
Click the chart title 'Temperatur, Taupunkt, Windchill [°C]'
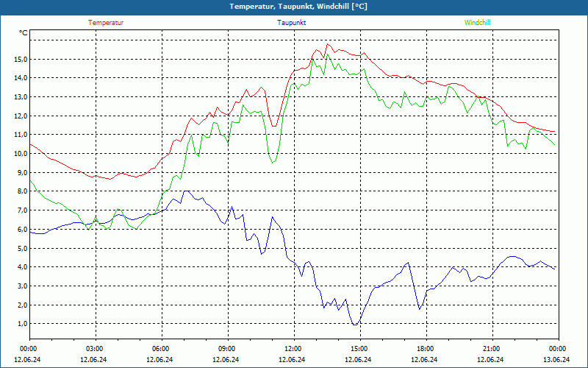(x=298, y=7)
